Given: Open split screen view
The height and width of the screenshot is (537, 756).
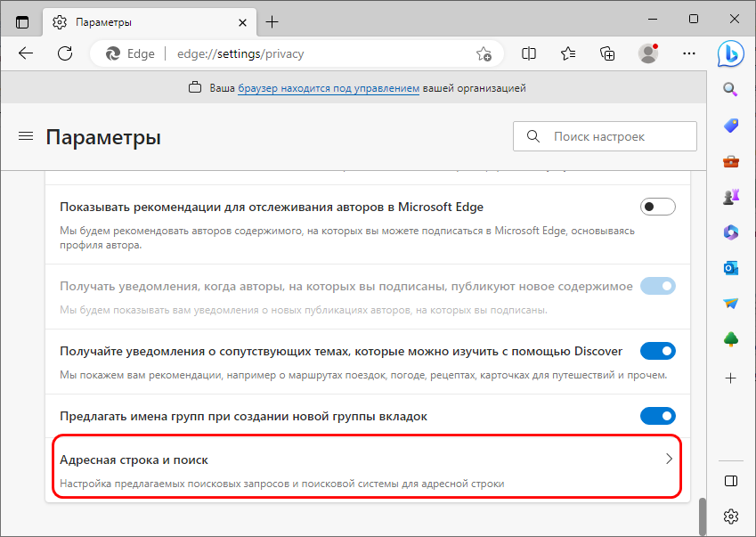Looking at the screenshot, I should [528, 53].
